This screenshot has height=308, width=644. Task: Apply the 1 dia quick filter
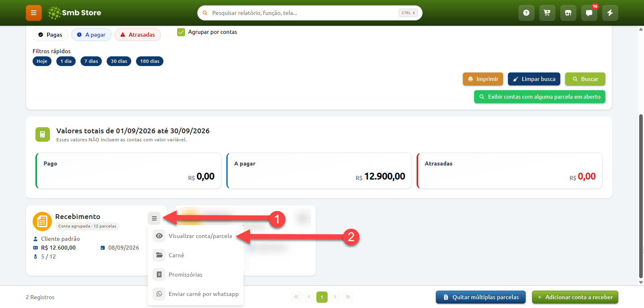66,61
